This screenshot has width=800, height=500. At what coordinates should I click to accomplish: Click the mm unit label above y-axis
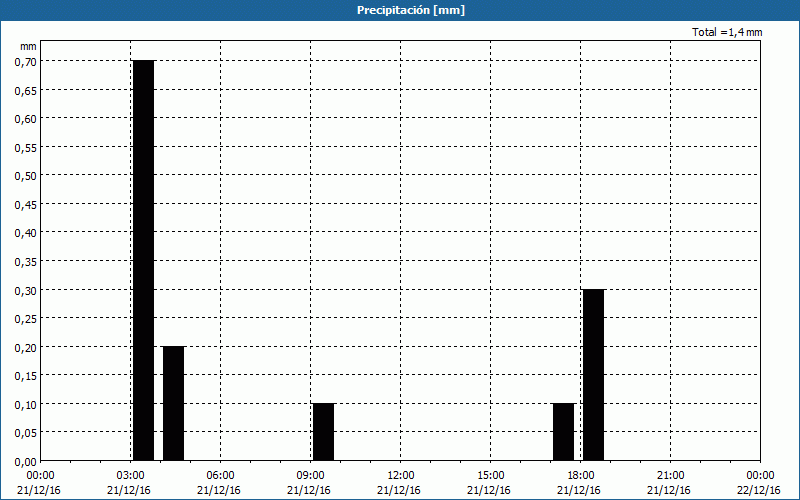[x=28, y=46]
